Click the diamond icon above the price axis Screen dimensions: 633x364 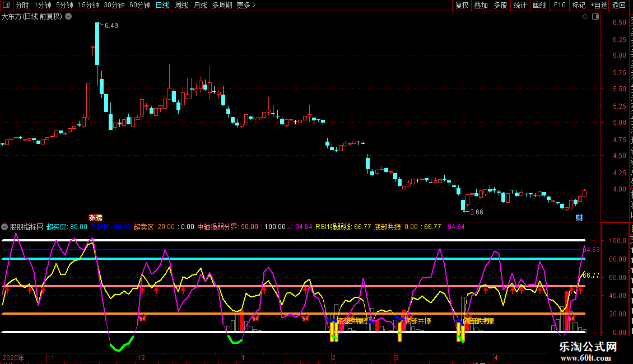[x=585, y=17]
